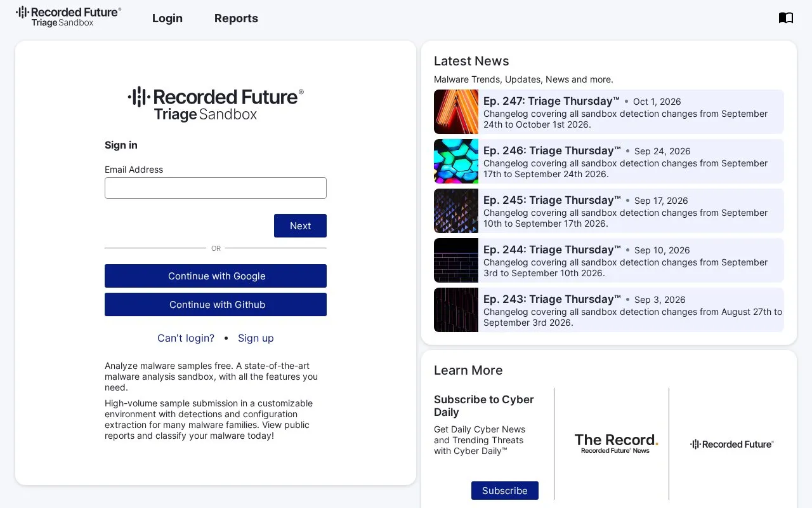
Task: Click the Subscribe to Cyber Daily heading
Action: 484,406
